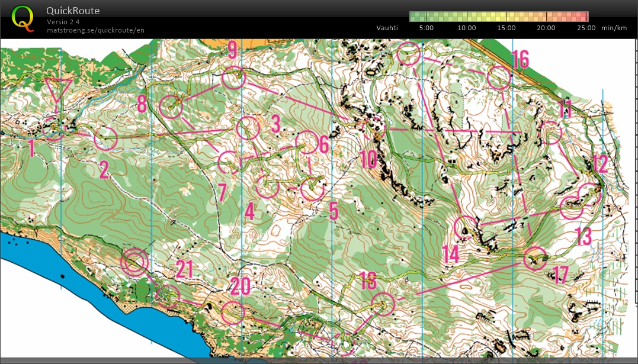
Task: Open the matstroeng.se/quickroute/en link
Action: (x=96, y=30)
